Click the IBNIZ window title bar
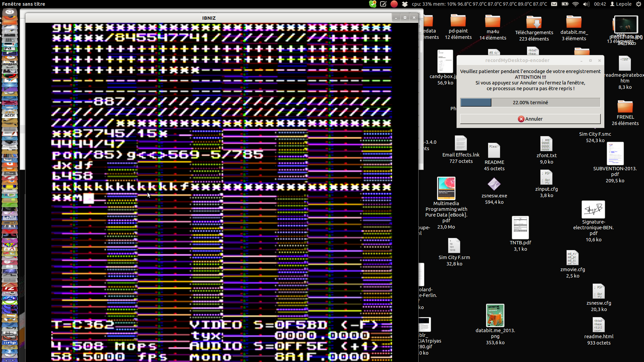Viewport: 644px width, 362px height. click(x=209, y=18)
